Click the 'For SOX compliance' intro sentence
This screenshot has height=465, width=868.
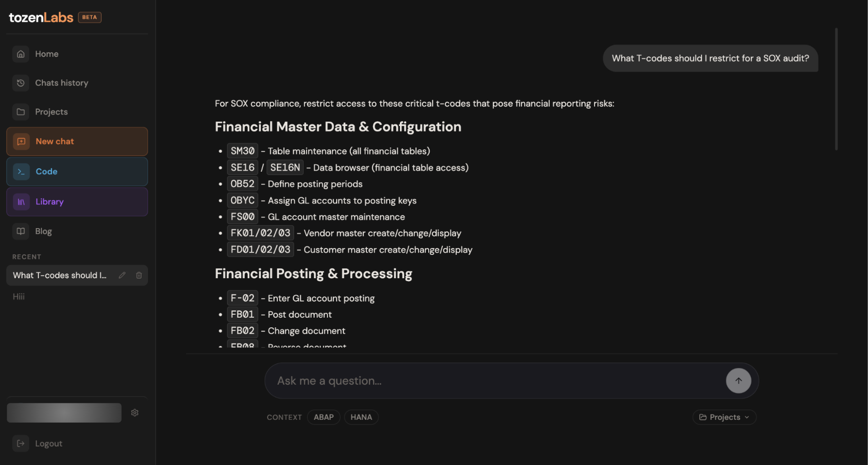[415, 104]
